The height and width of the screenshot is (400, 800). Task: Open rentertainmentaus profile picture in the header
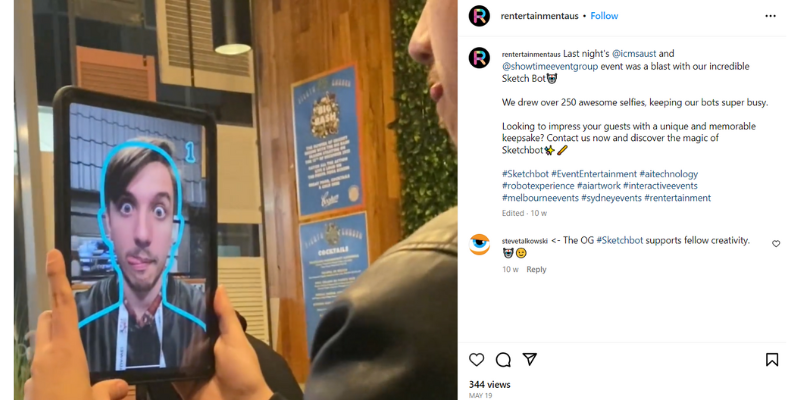pyautogui.click(x=479, y=16)
